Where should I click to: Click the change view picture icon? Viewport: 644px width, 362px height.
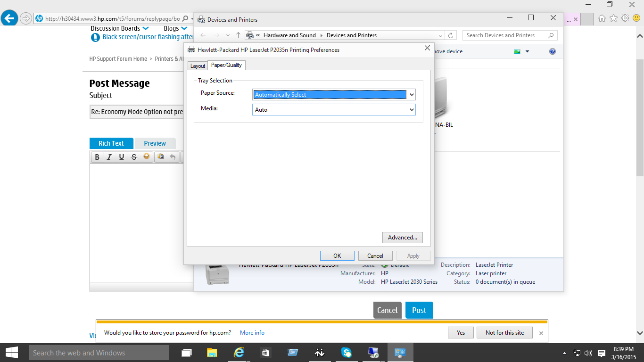pyautogui.click(x=517, y=51)
